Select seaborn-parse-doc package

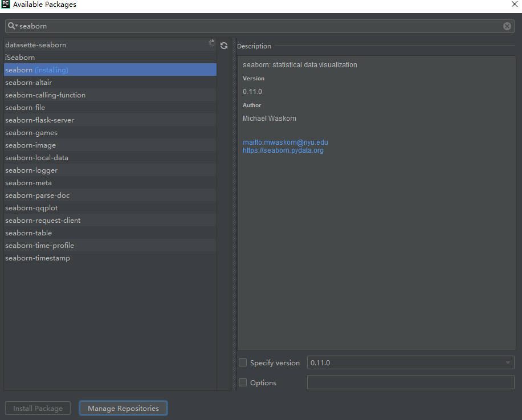110,195
